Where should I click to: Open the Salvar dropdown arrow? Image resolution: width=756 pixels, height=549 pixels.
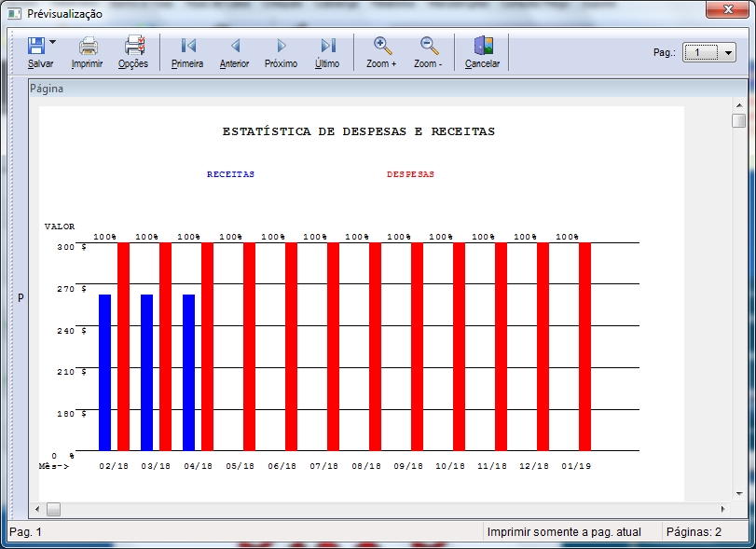(x=53, y=43)
